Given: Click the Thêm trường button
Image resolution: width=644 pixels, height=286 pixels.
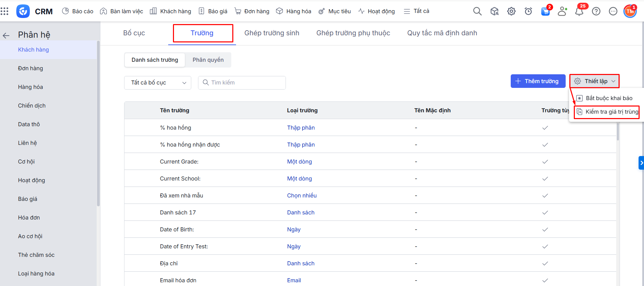Looking at the screenshot, I should click(x=538, y=81).
